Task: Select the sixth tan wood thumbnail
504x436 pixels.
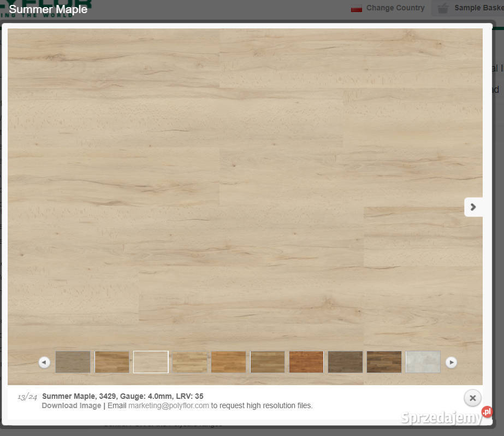Action: 268,362
